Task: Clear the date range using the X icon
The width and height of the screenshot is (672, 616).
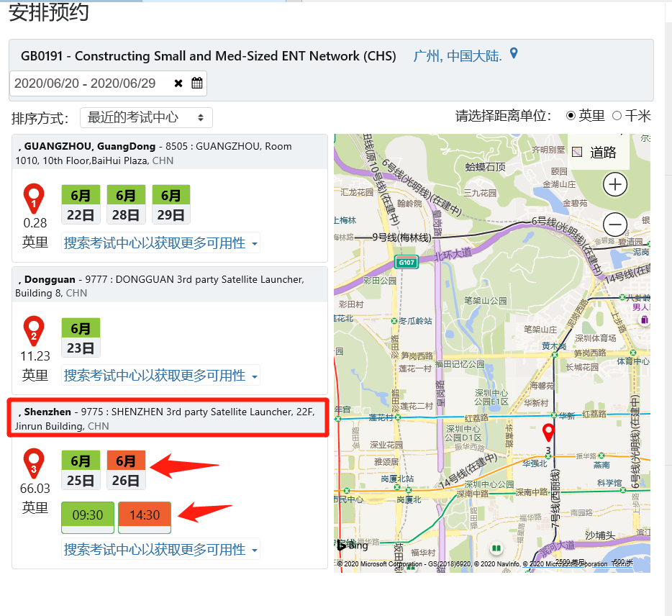Action: point(177,83)
